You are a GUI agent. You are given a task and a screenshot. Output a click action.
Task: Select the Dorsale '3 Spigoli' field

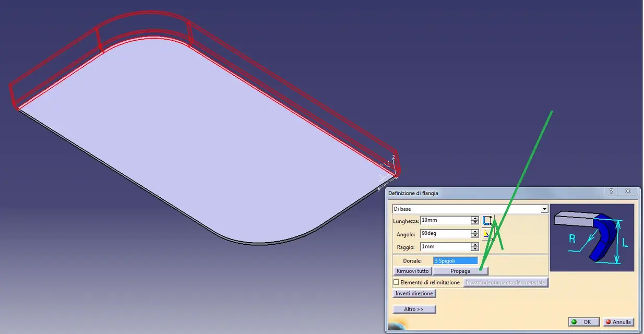click(455, 260)
